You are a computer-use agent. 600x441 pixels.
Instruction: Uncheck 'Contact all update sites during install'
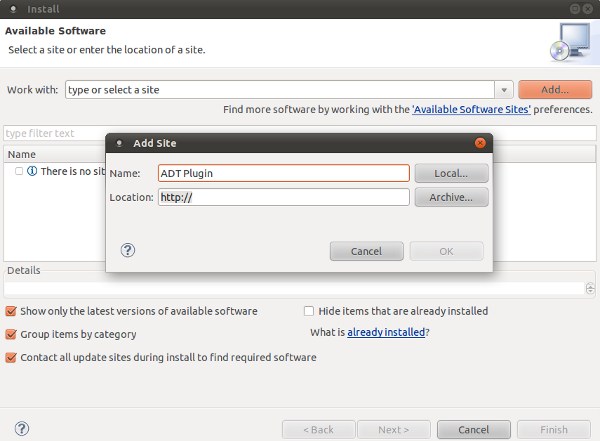pyautogui.click(x=11, y=357)
